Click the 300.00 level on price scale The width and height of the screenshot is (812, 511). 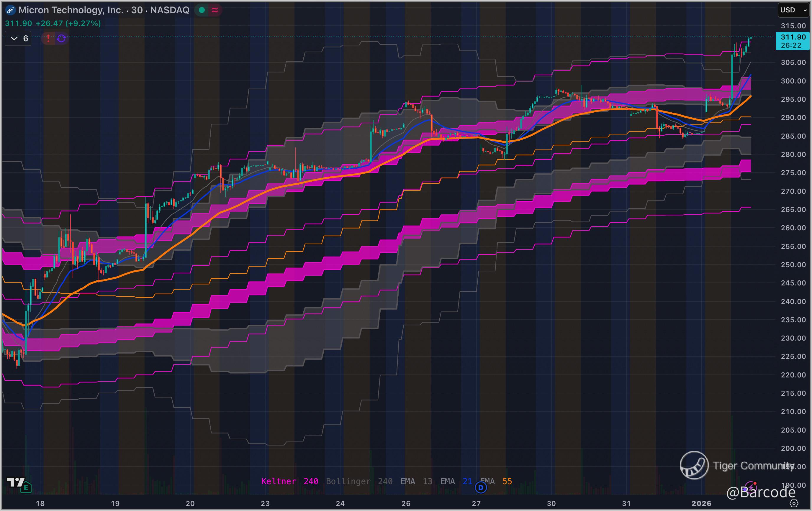click(x=793, y=81)
